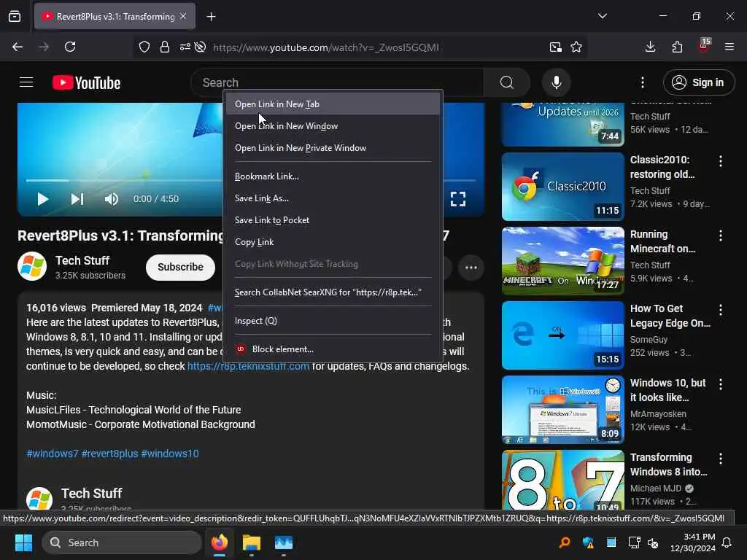The image size is (747, 560).
Task: Open YouTube guide hamburger menu
Action: tap(26, 82)
